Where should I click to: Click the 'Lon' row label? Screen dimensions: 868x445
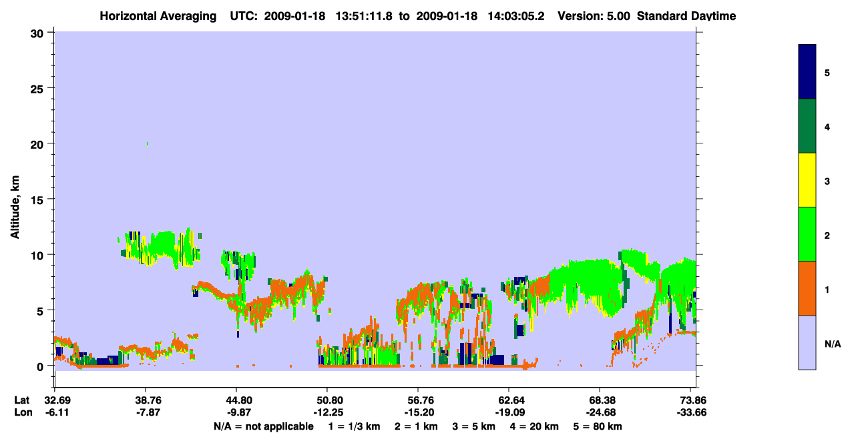pyautogui.click(x=23, y=412)
